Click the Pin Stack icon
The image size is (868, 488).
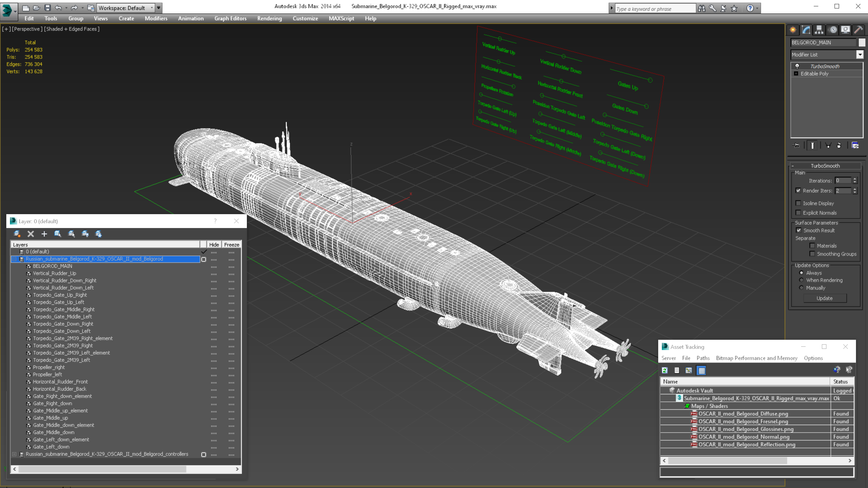797,145
